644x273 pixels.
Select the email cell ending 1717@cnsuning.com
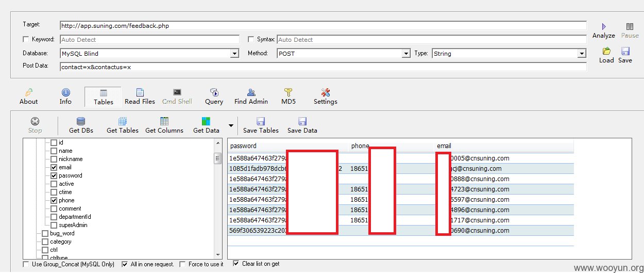(x=504, y=220)
